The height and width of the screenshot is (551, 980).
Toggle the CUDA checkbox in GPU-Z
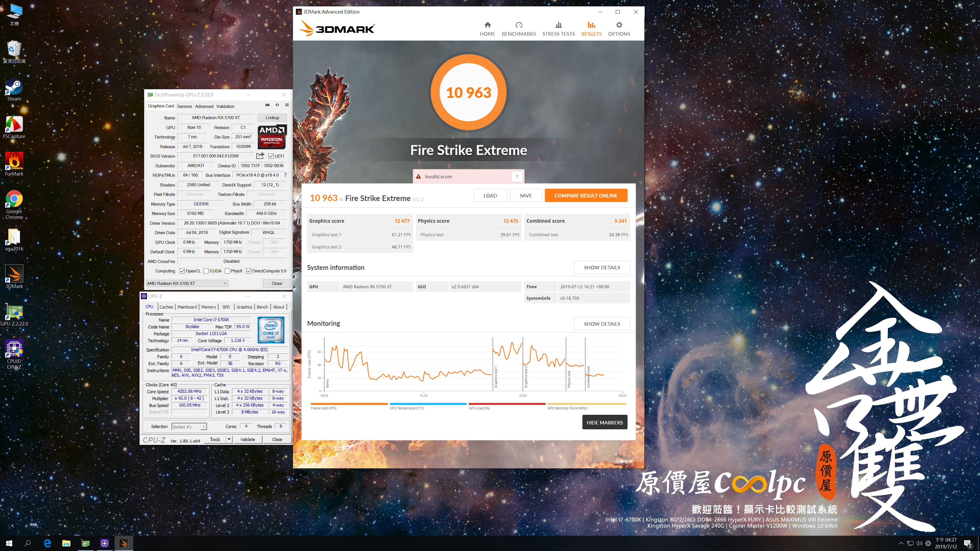tap(206, 271)
